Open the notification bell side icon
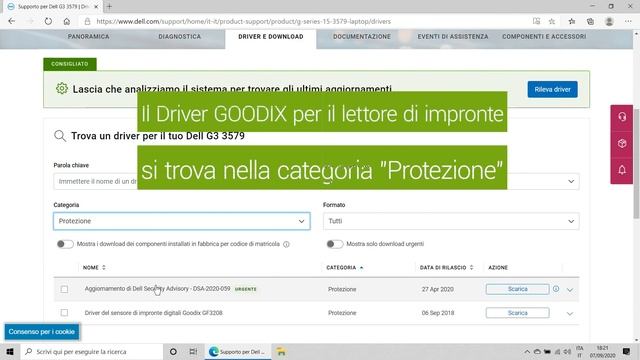This screenshot has height=360, width=640. click(622, 170)
